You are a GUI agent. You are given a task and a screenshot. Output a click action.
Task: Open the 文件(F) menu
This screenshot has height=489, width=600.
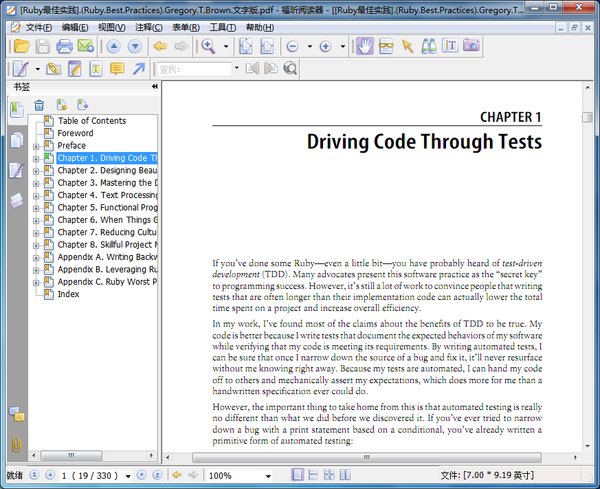(39, 27)
